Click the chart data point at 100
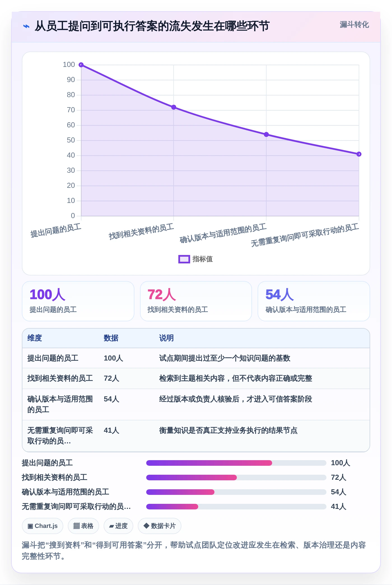The width and height of the screenshot is (392, 585). click(x=81, y=65)
